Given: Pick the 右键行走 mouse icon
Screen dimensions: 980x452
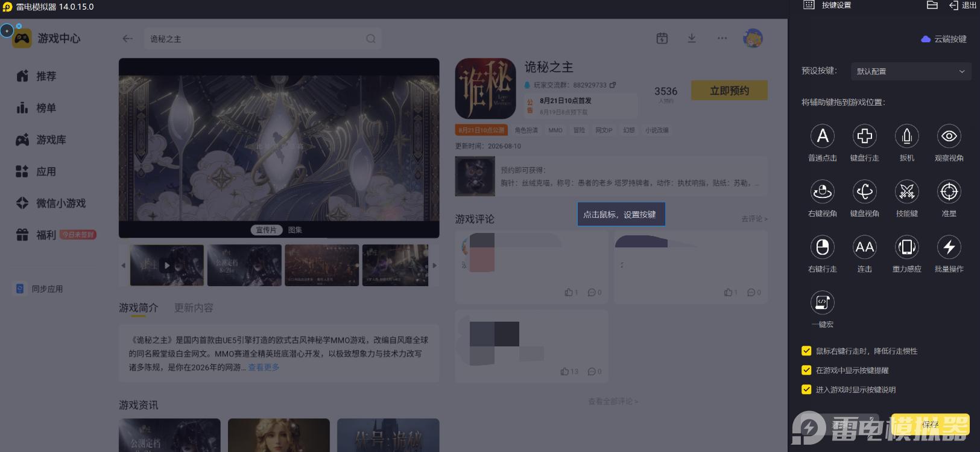Looking at the screenshot, I should click(823, 247).
